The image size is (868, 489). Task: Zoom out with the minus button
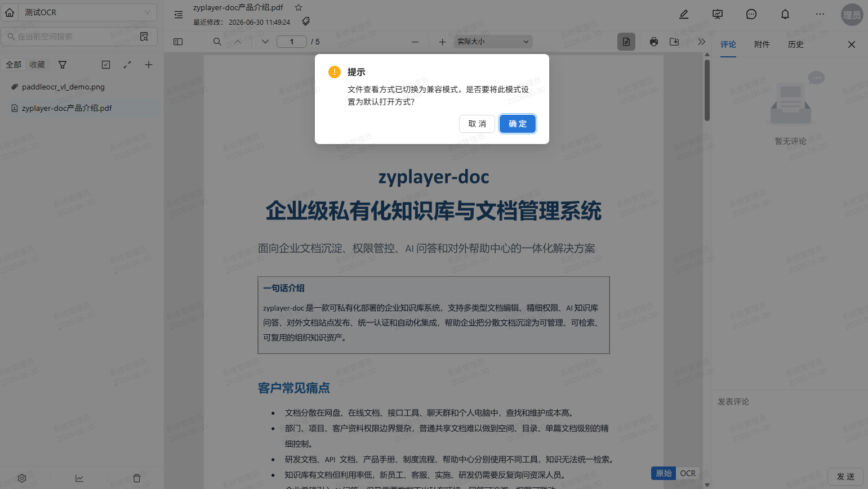click(x=415, y=42)
